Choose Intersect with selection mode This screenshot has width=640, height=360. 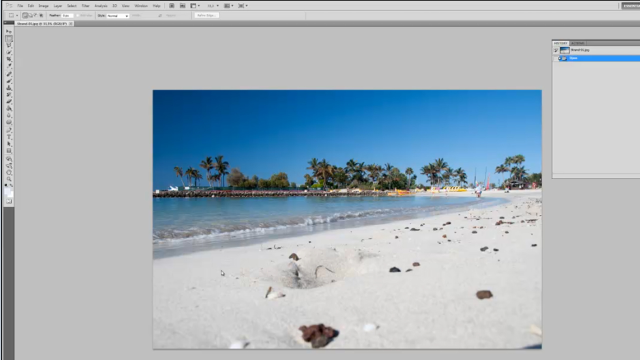[41, 15]
